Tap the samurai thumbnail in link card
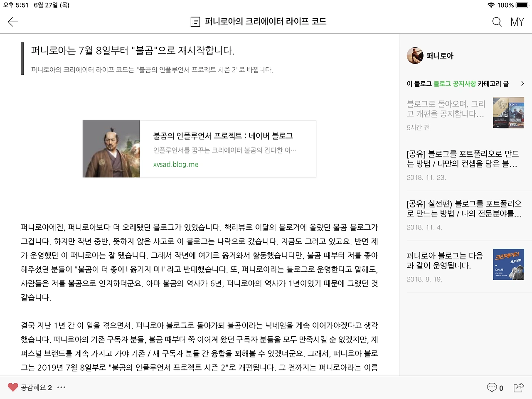 tap(111, 149)
